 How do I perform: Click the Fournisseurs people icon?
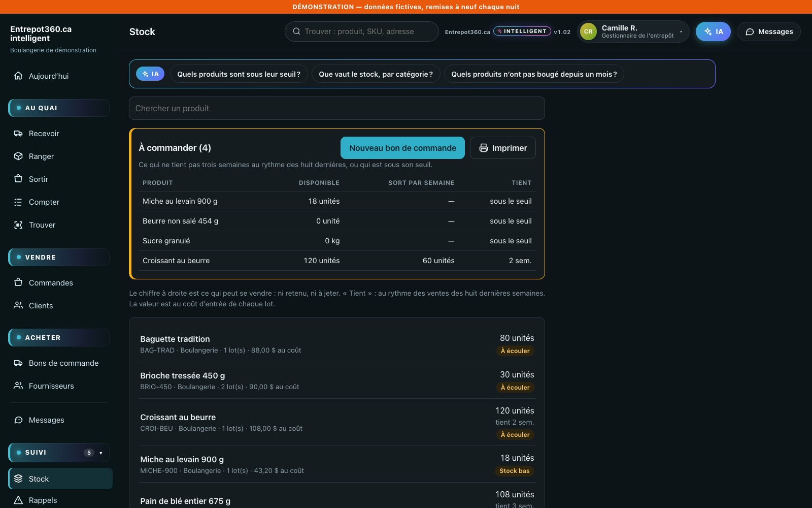(18, 386)
